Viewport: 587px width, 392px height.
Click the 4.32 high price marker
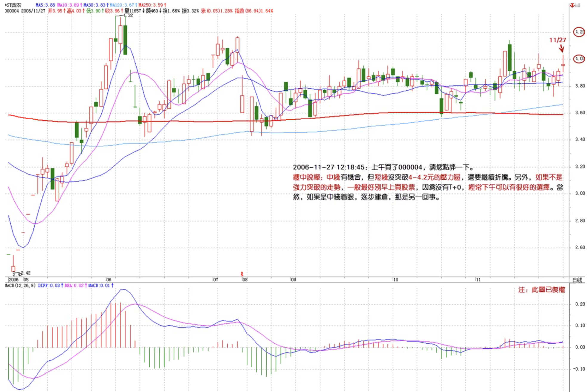tap(128, 16)
